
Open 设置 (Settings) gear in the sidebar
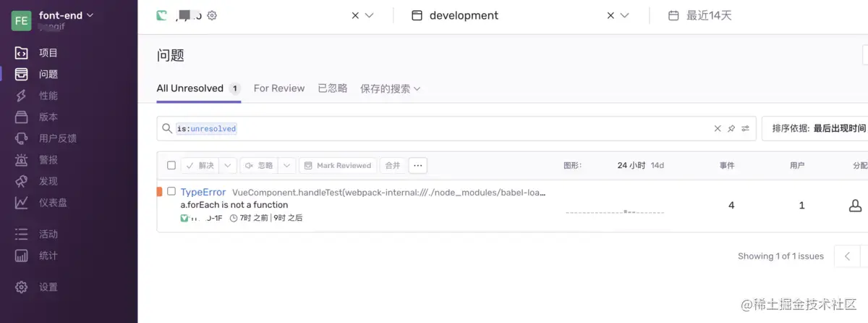click(x=22, y=287)
